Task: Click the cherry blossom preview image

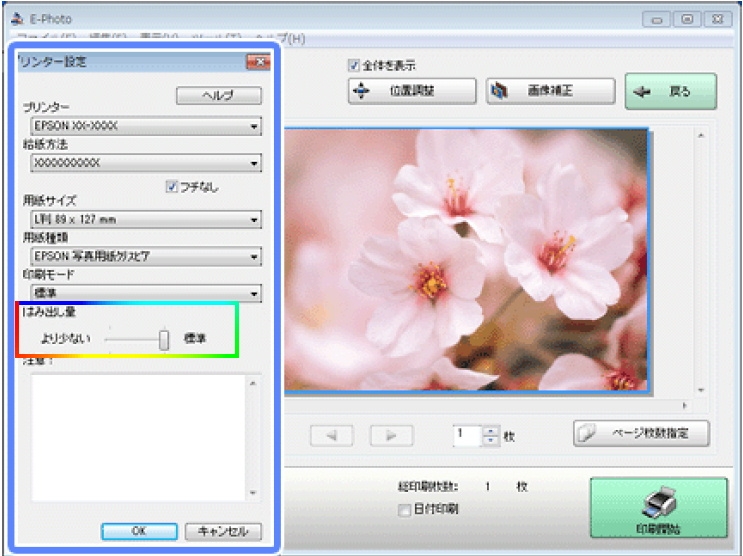Action: click(466, 260)
